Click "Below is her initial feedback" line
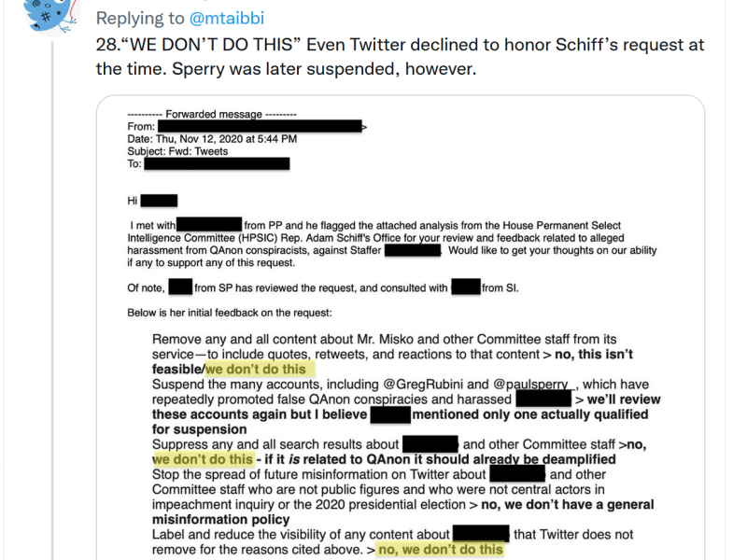747x560 pixels. 227,312
